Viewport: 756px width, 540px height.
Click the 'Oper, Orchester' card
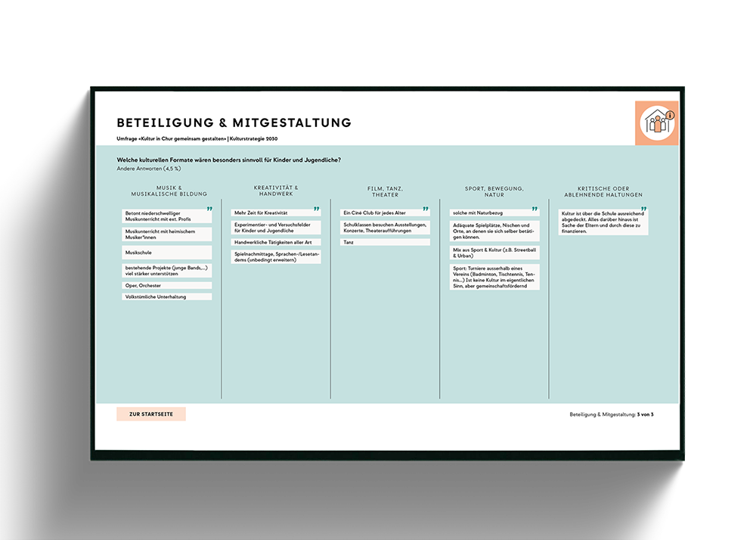point(167,285)
